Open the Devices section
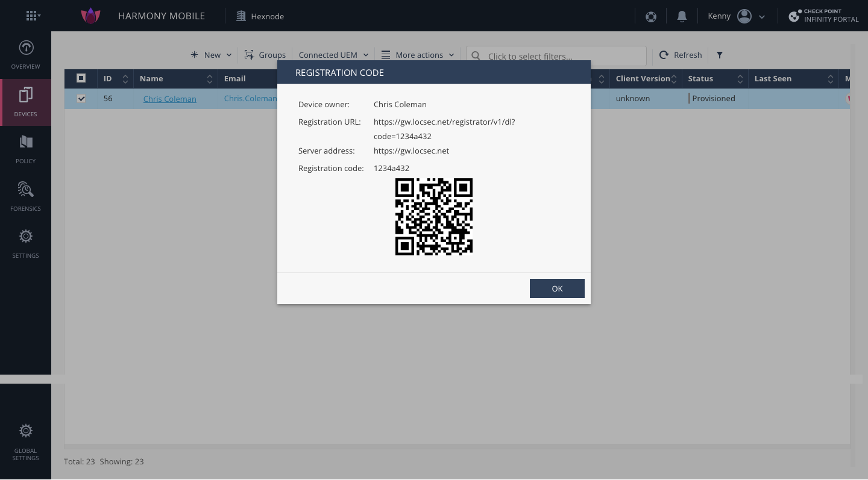This screenshot has width=868, height=480. click(25, 102)
